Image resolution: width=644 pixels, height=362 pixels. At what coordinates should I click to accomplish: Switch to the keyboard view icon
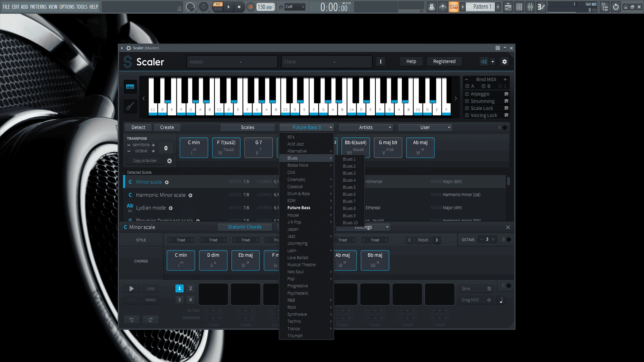130,86
